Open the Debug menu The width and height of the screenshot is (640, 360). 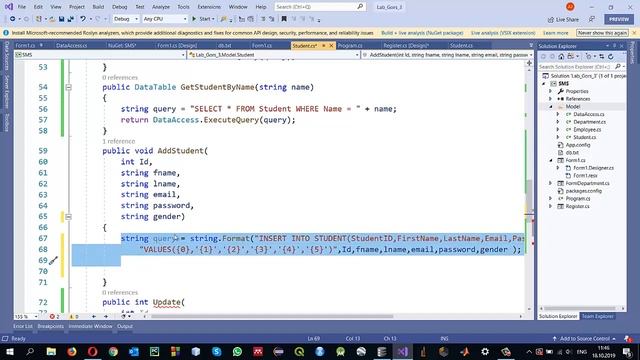pos(119,7)
